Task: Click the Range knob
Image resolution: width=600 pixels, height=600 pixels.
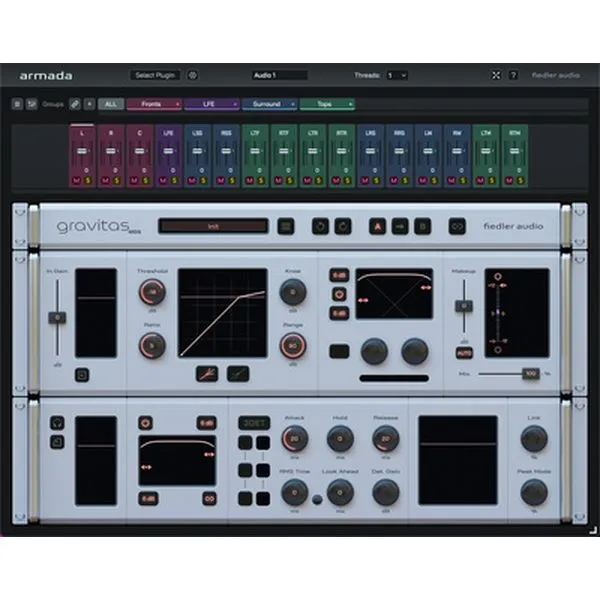Action: click(293, 346)
